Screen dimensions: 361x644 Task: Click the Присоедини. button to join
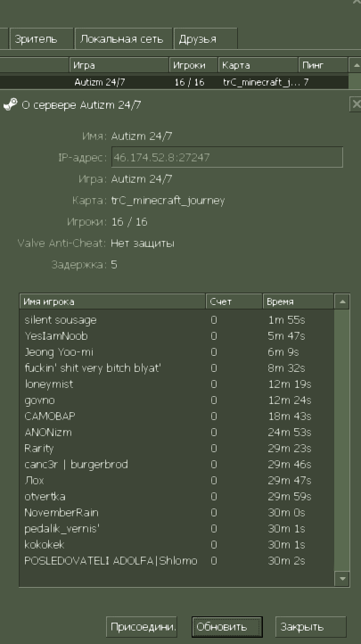point(142,627)
